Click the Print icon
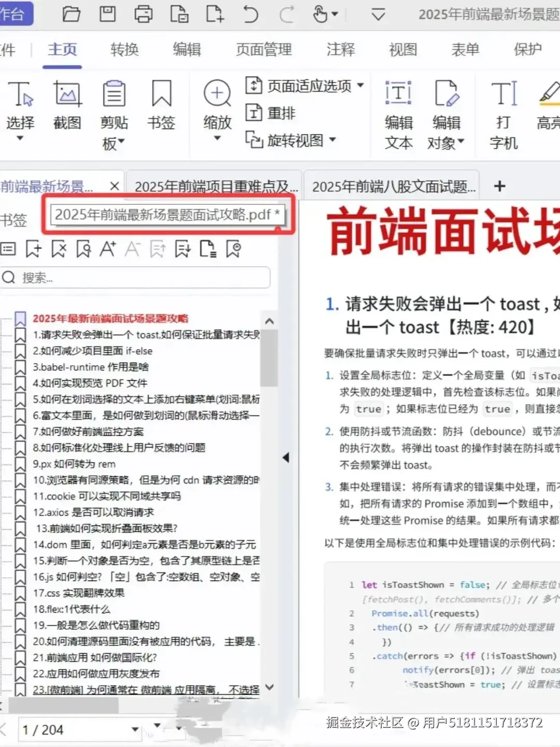Viewport: 560px width, 747px height. coord(144,14)
